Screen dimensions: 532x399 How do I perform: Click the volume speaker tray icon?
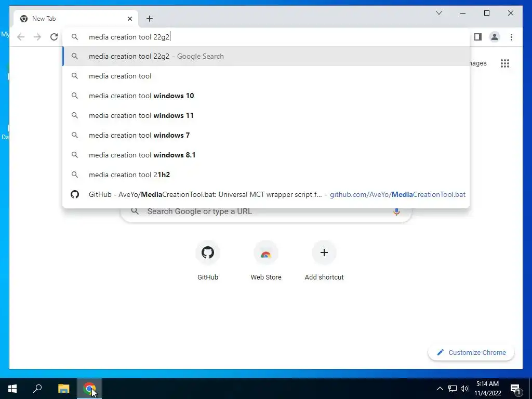464,389
